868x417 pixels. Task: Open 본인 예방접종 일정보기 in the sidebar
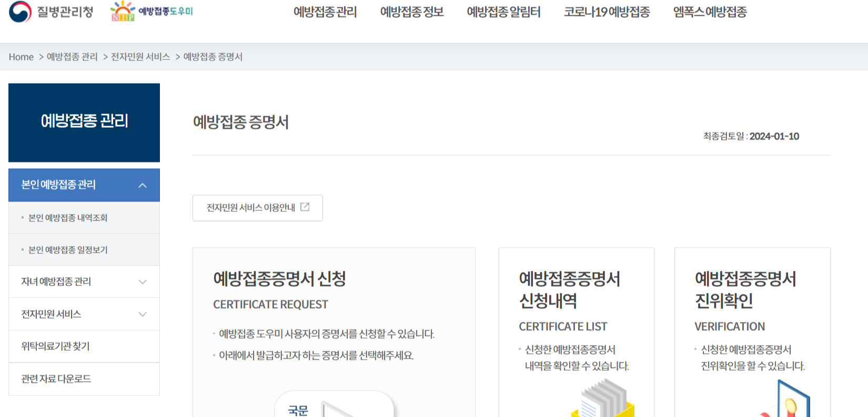[68, 250]
